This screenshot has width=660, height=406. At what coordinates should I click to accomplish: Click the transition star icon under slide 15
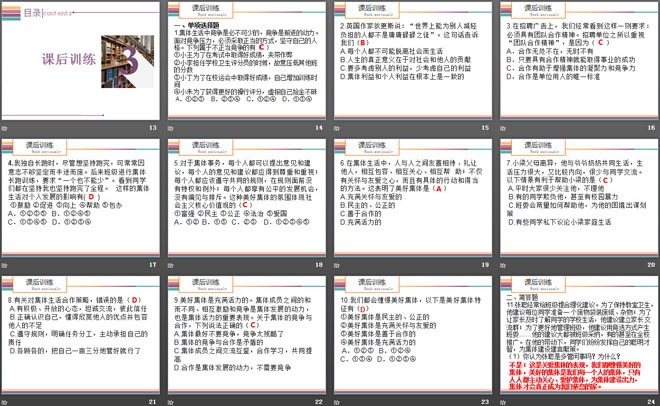[336, 129]
